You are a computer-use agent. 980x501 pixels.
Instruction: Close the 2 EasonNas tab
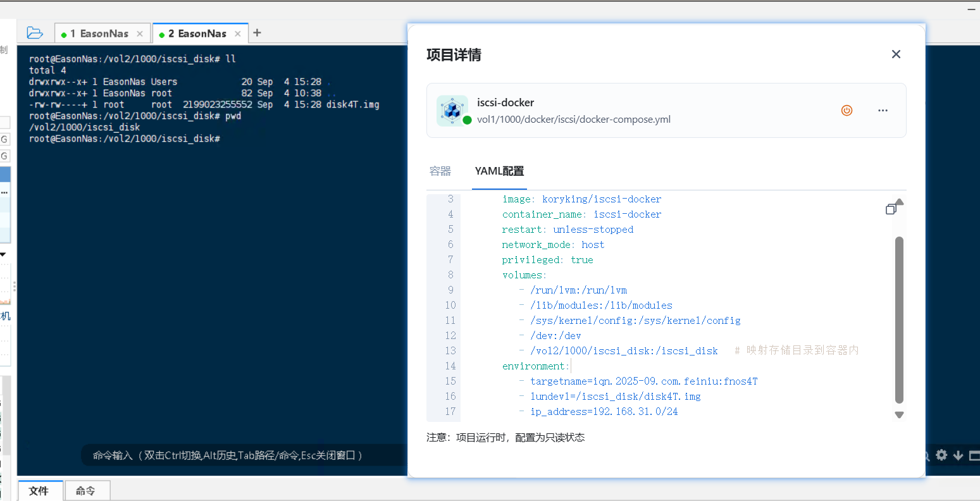[x=238, y=34]
